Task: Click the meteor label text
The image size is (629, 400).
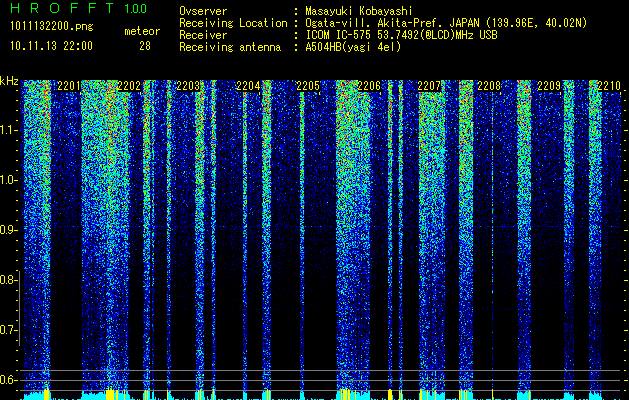Action: tap(142, 31)
